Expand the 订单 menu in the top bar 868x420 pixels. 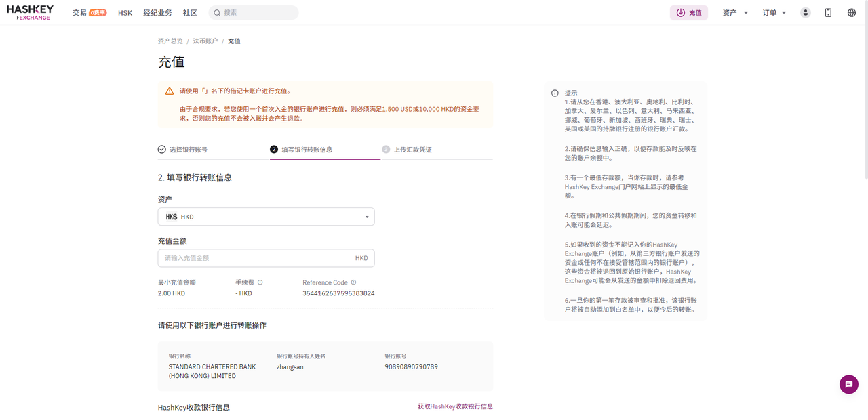point(774,13)
